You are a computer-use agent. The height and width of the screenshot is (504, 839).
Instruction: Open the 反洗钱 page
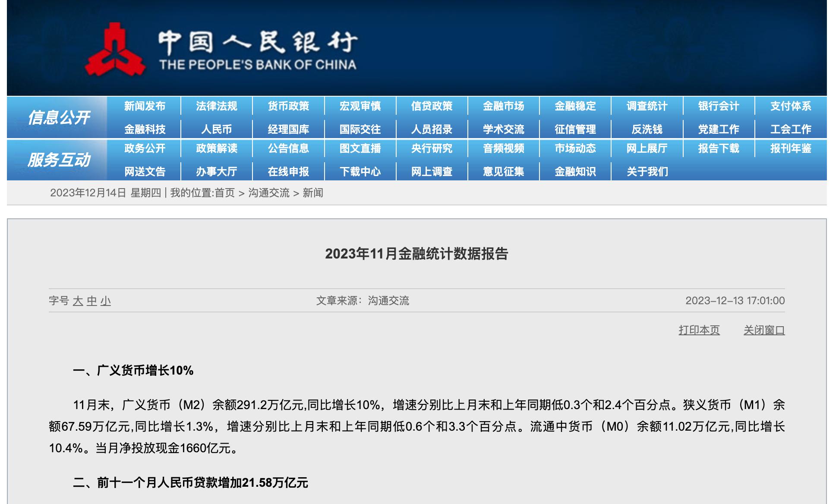[647, 128]
